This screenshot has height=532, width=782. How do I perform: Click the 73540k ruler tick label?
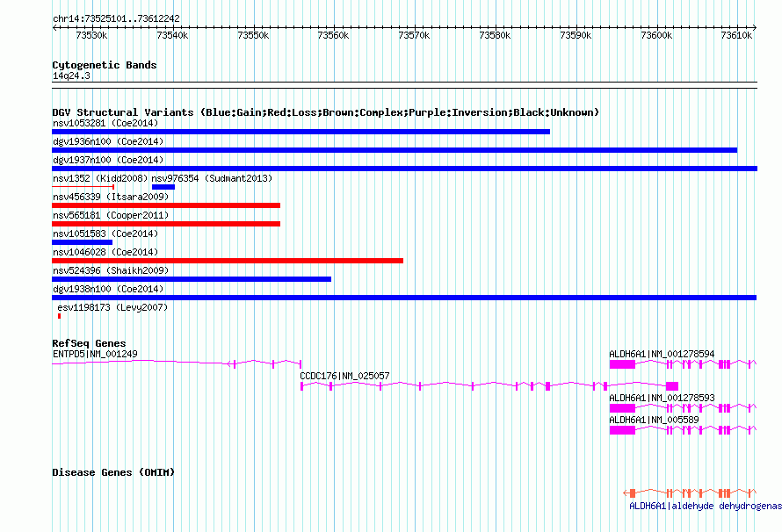pos(172,35)
